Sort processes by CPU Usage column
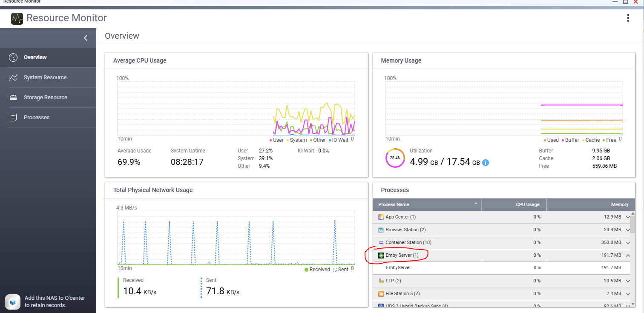This screenshot has height=313, width=644. coord(514,204)
